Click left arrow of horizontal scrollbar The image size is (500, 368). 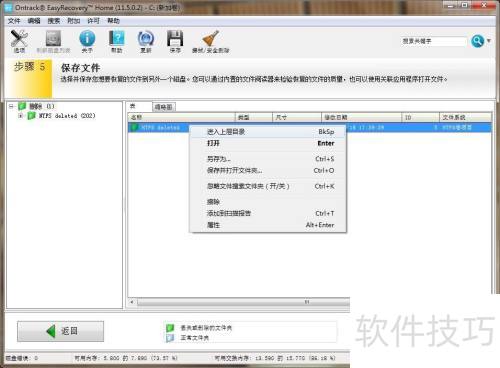pyautogui.click(x=132, y=302)
